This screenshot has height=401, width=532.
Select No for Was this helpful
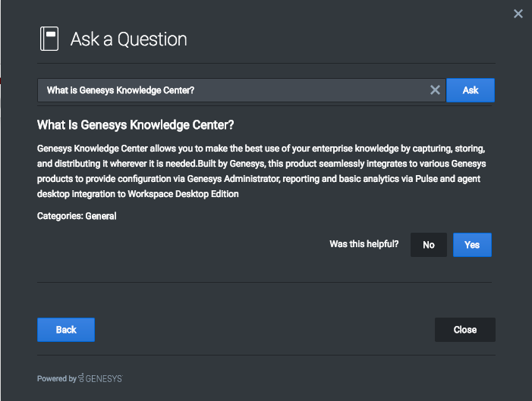coord(429,245)
